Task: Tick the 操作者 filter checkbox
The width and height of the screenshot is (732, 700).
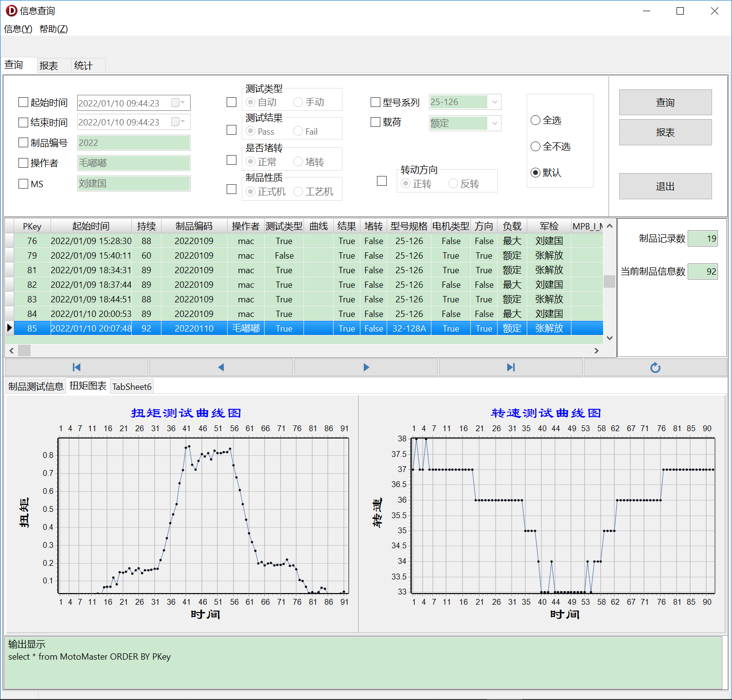Action: click(x=23, y=163)
